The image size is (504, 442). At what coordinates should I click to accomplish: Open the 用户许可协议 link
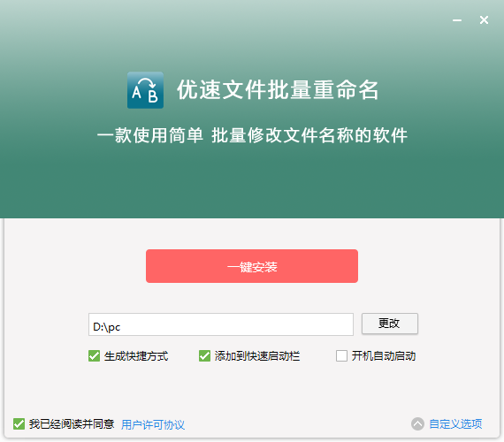[153, 424]
